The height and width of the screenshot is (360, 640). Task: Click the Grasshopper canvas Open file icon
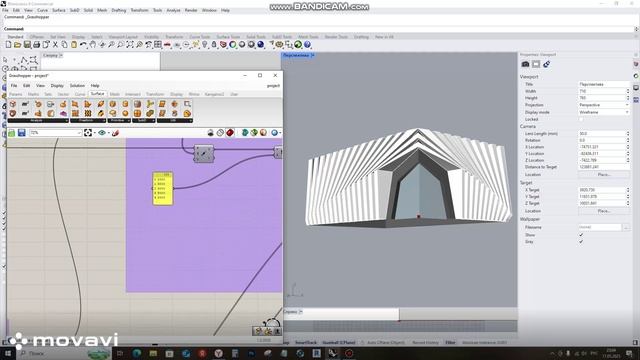click(11, 133)
